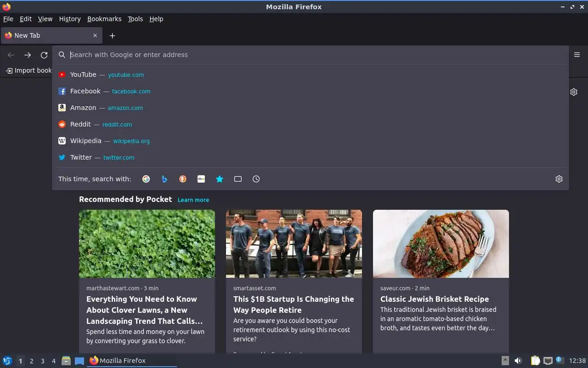
Task: Open the History menu
Action: [x=70, y=19]
